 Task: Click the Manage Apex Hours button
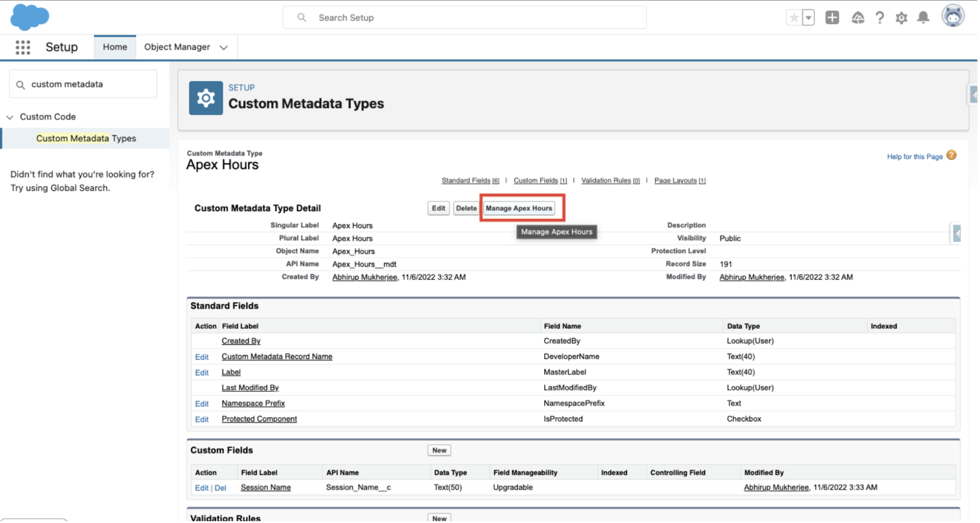(x=519, y=208)
